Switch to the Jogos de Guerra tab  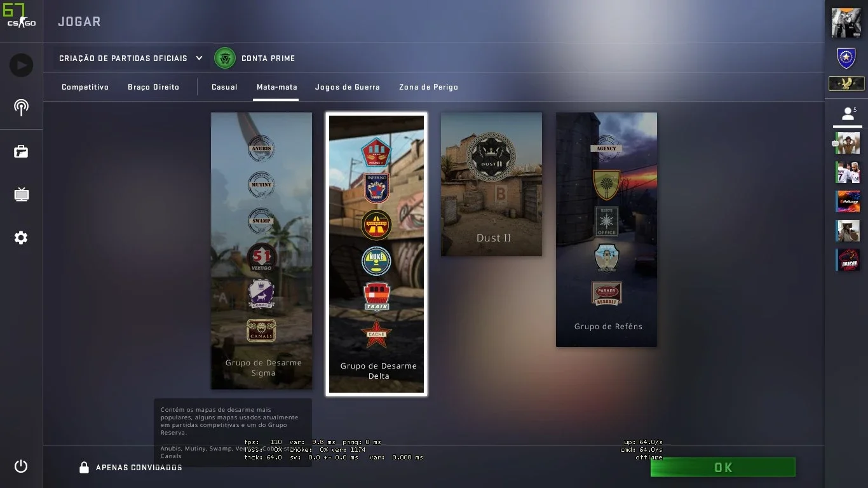348,87
